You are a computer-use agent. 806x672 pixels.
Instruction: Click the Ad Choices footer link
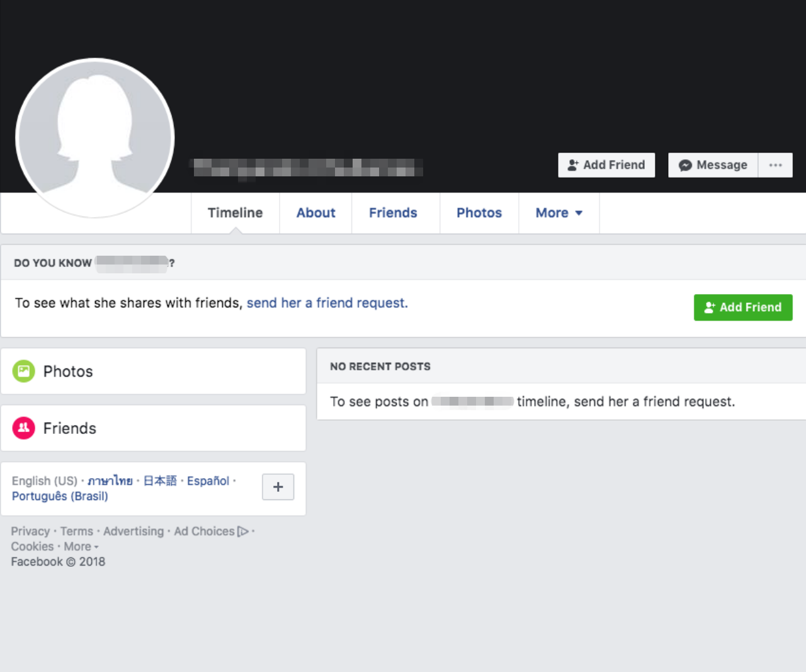click(x=205, y=532)
